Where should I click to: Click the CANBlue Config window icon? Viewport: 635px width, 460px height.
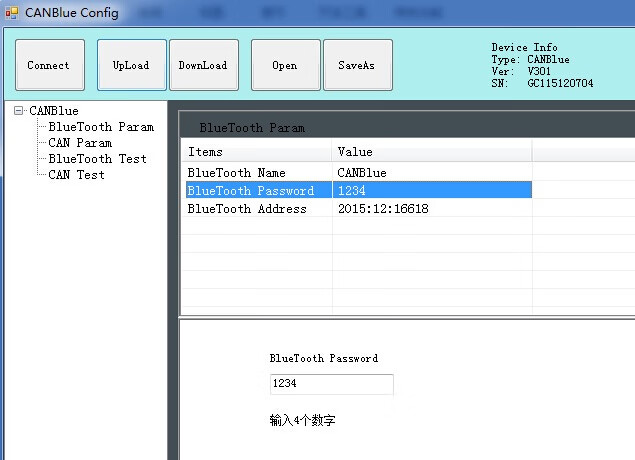(12, 13)
